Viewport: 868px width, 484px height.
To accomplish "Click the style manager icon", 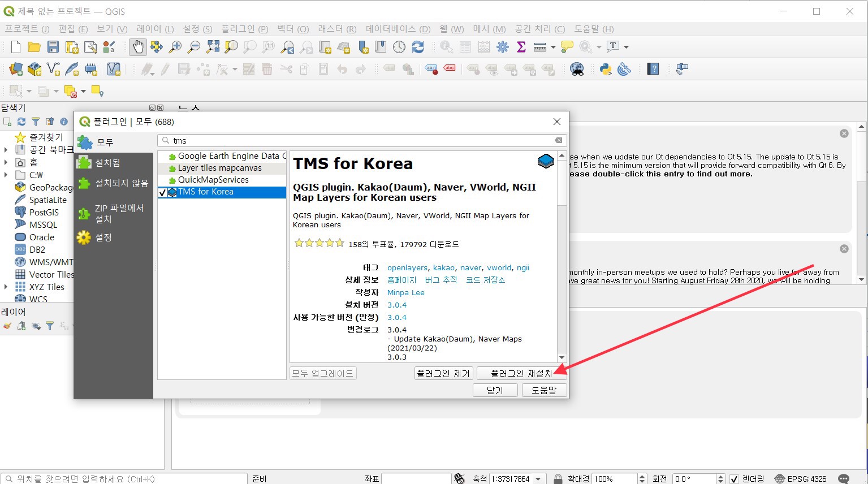I will tap(109, 47).
